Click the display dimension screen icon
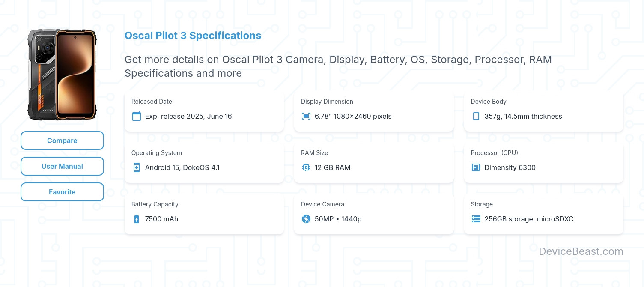 point(306,116)
